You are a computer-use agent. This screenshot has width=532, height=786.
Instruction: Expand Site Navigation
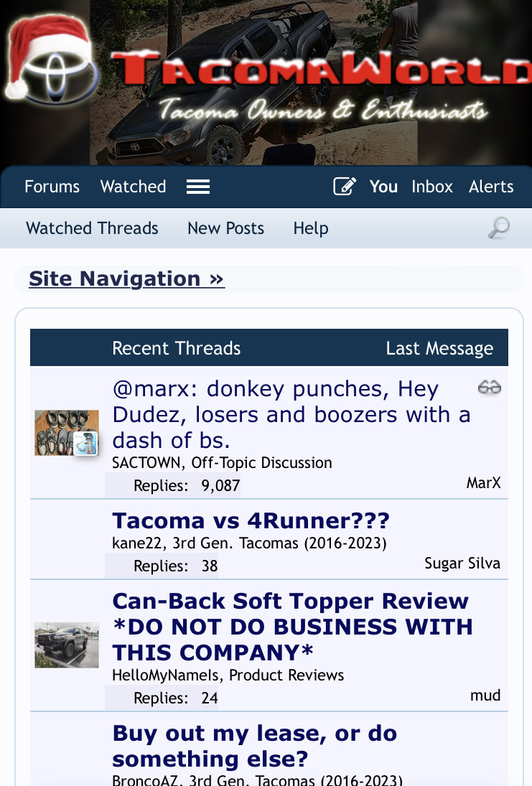(126, 279)
